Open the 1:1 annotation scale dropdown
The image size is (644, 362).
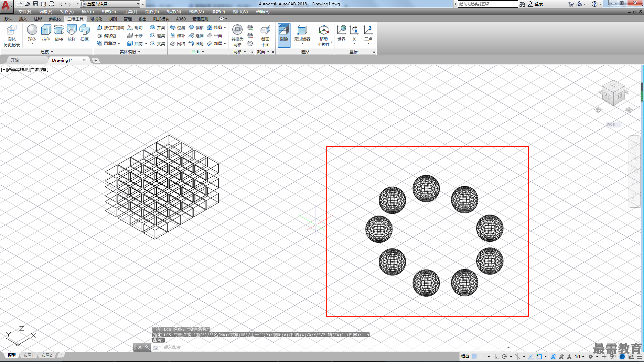point(579,356)
